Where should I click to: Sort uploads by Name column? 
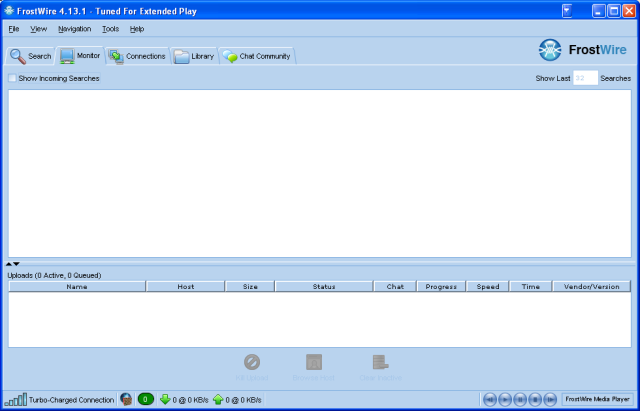(77, 287)
